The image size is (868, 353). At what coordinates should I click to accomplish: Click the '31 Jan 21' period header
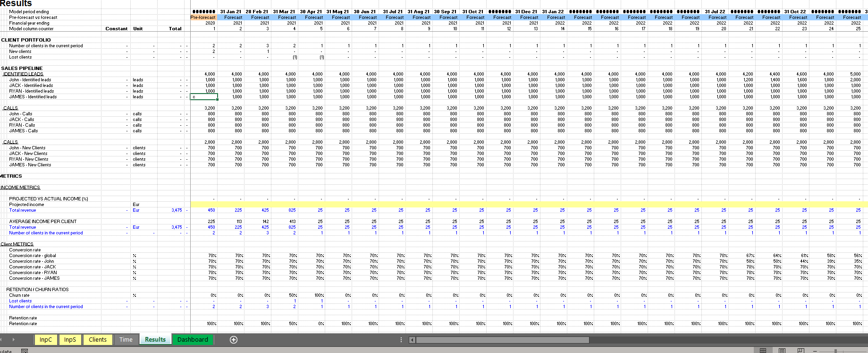231,12
